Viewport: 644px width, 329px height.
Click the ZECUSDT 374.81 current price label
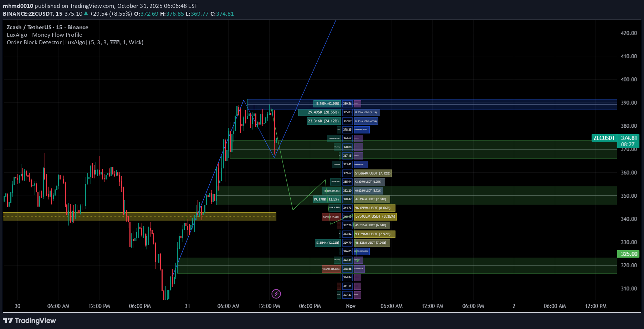pyautogui.click(x=615, y=138)
